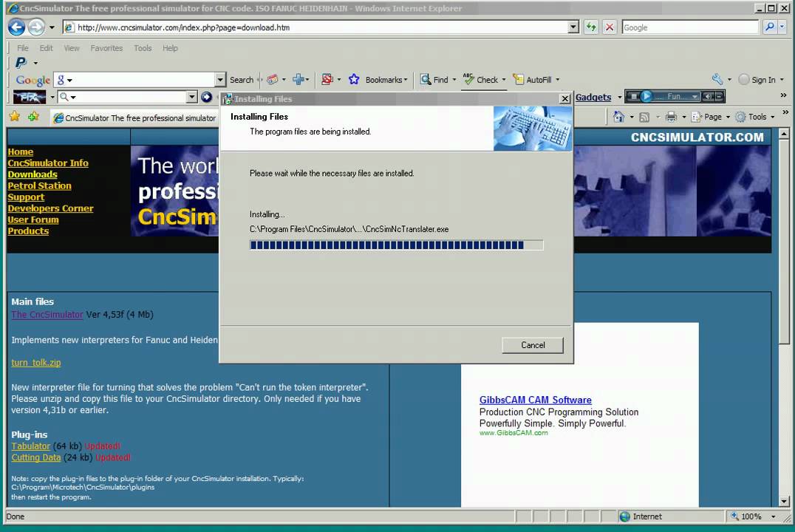Click the blue plus toolbar icon
The height and width of the screenshot is (532, 795).
tap(298, 80)
